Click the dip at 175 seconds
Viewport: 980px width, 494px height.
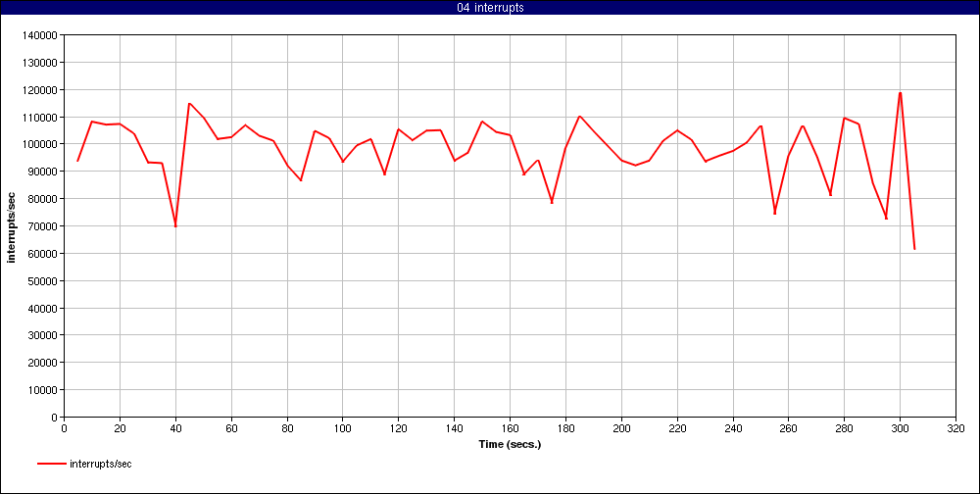552,202
